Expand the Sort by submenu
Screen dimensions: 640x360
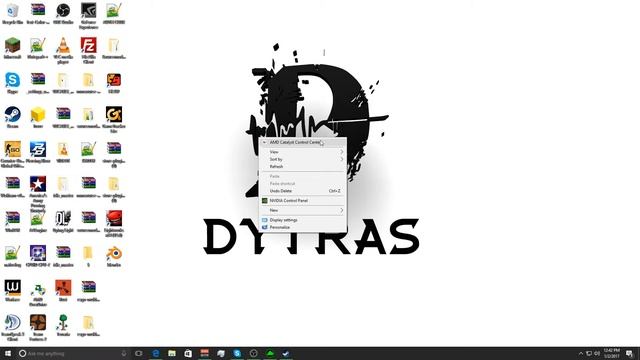coord(303,159)
